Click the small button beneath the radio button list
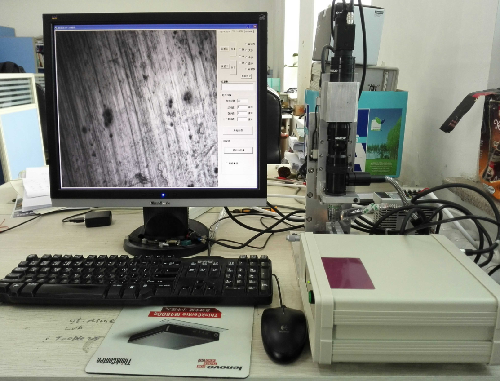The height and width of the screenshot is (381, 500). pos(246,76)
